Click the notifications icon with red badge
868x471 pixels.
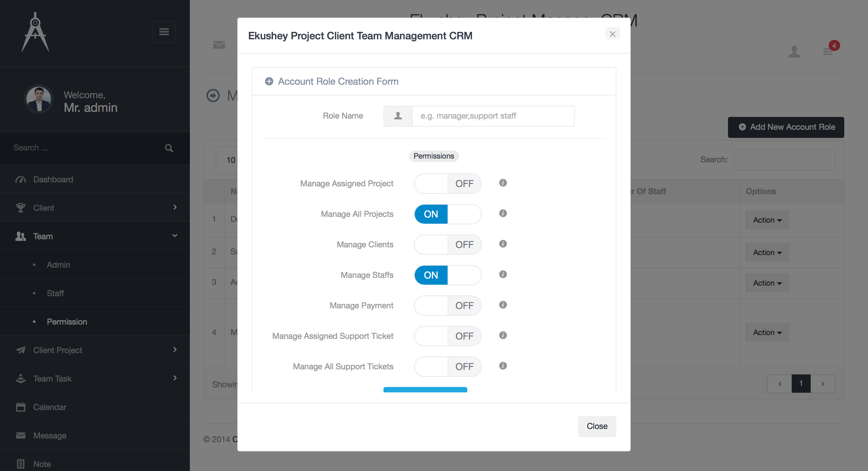(828, 52)
